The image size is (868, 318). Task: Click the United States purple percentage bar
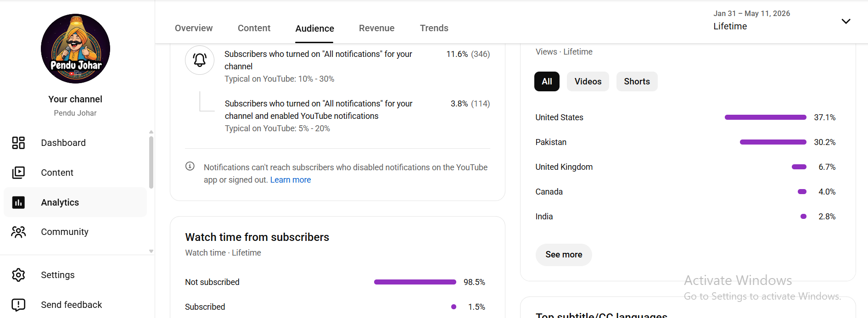click(x=766, y=117)
